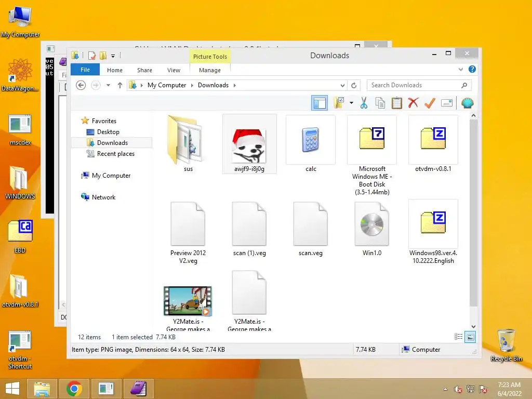Screen dimensions: 532x399
Task: Select Recent places under Favorites
Action: click(x=111, y=154)
